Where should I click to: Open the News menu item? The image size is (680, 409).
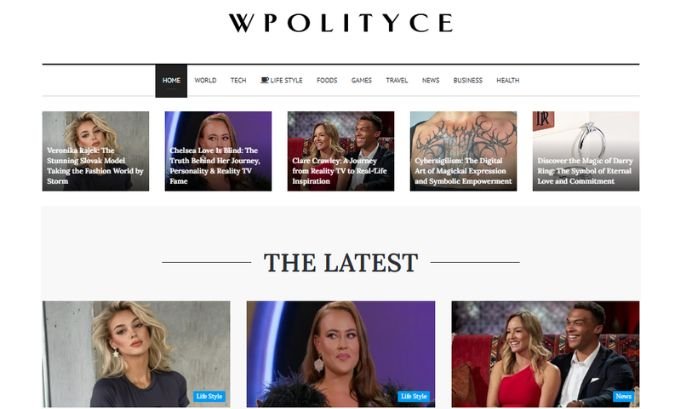[431, 81]
